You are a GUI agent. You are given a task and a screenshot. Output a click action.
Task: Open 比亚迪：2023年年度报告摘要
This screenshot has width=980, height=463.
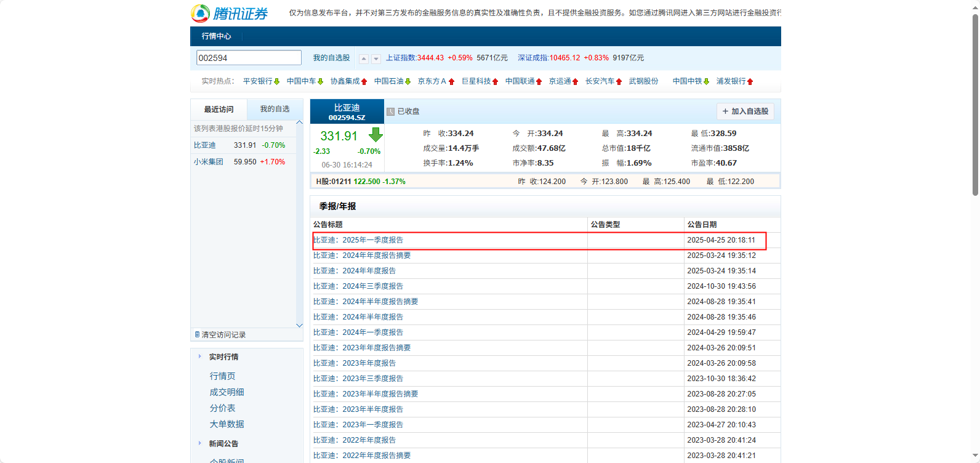pyautogui.click(x=362, y=348)
